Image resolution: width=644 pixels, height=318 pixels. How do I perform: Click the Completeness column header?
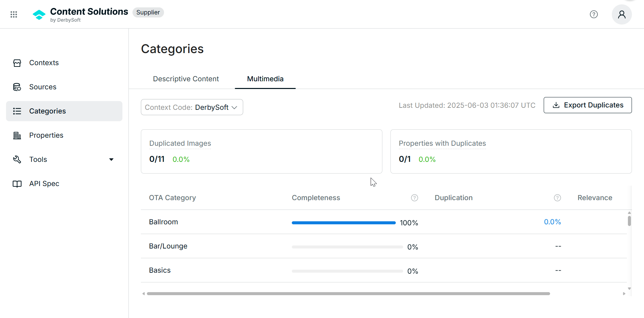tap(316, 198)
